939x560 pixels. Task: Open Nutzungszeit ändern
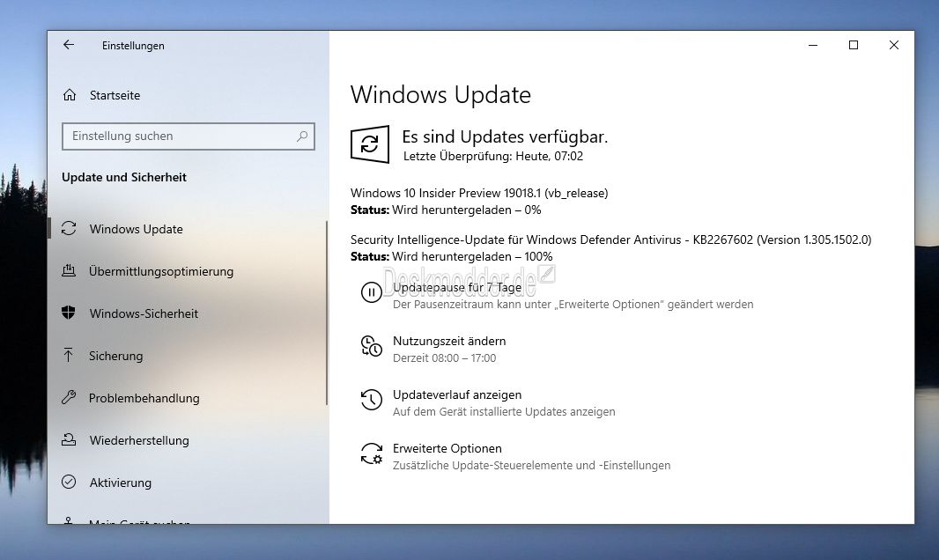point(449,341)
